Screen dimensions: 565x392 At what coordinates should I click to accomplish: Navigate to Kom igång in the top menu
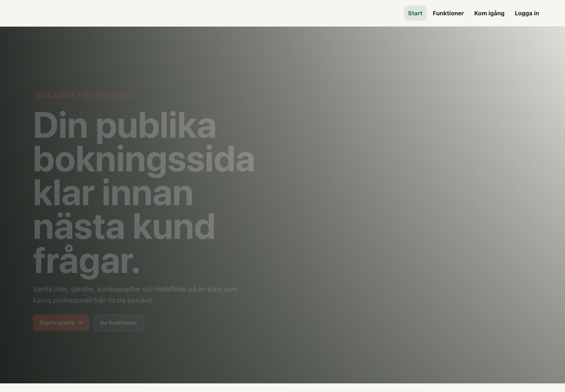(489, 13)
